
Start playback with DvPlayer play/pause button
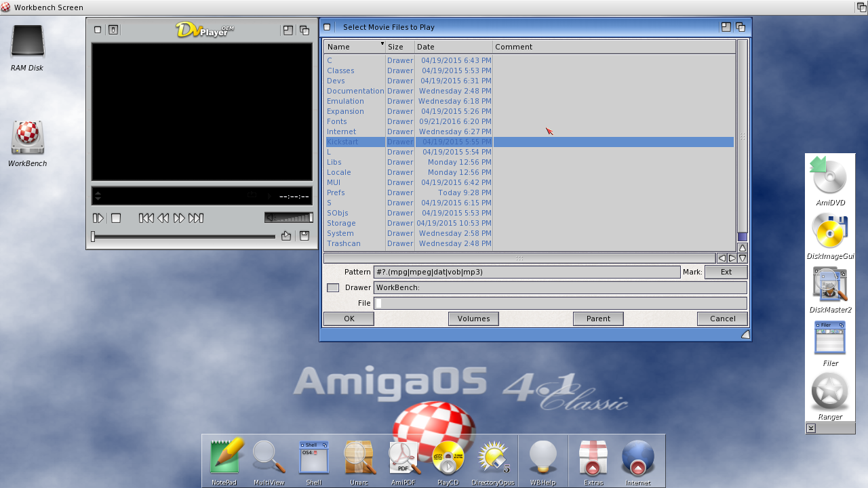98,218
